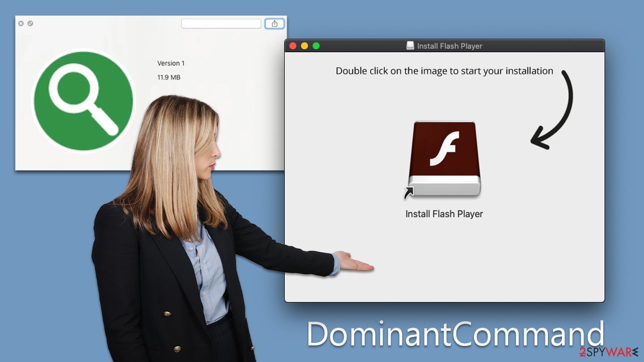The width and height of the screenshot is (644, 362).
Task: Click the drive icon in the window title
Action: (x=411, y=46)
